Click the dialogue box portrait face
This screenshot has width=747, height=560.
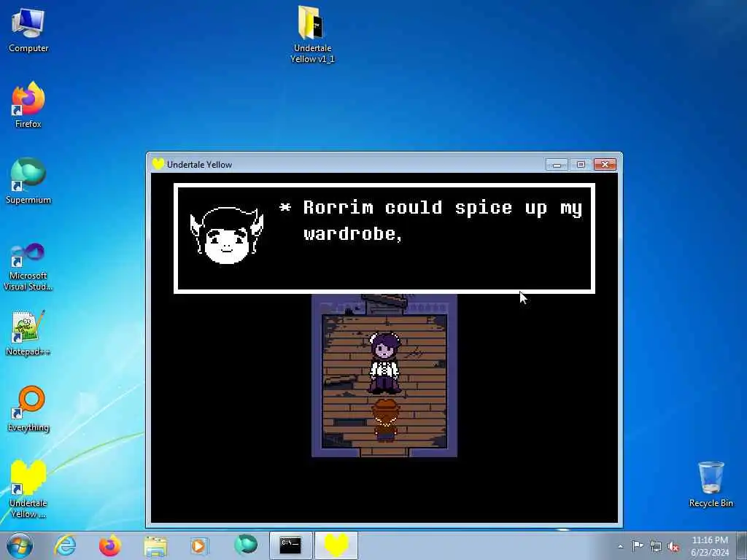click(226, 236)
